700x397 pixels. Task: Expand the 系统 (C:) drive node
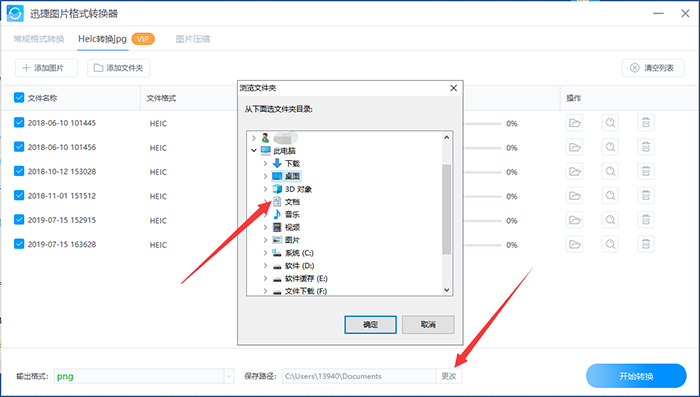265,253
